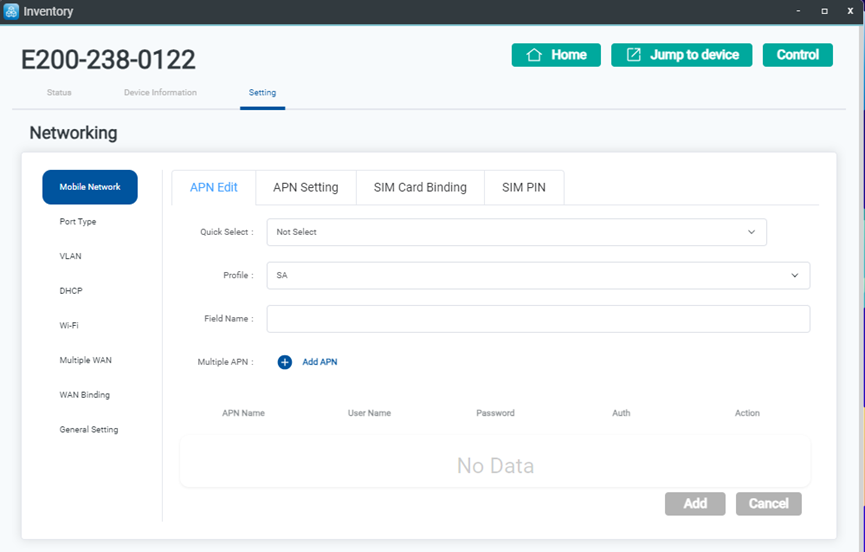Select Mobile Network in sidebar

pos(90,187)
